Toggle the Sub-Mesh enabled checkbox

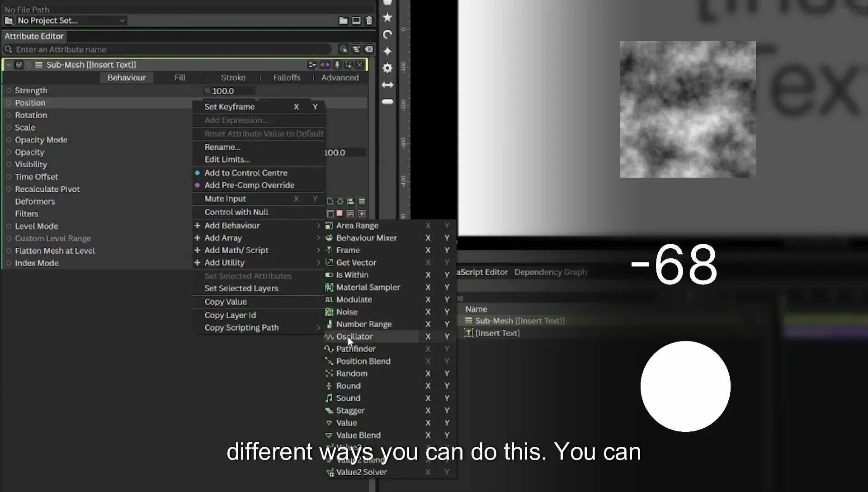pyautogui.click(x=19, y=65)
